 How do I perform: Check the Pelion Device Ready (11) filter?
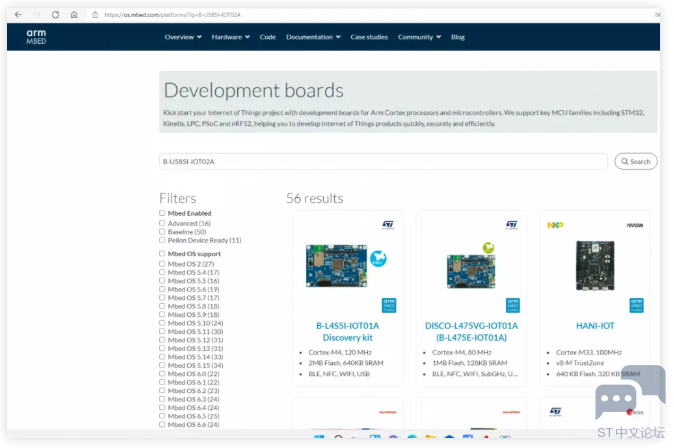click(162, 240)
